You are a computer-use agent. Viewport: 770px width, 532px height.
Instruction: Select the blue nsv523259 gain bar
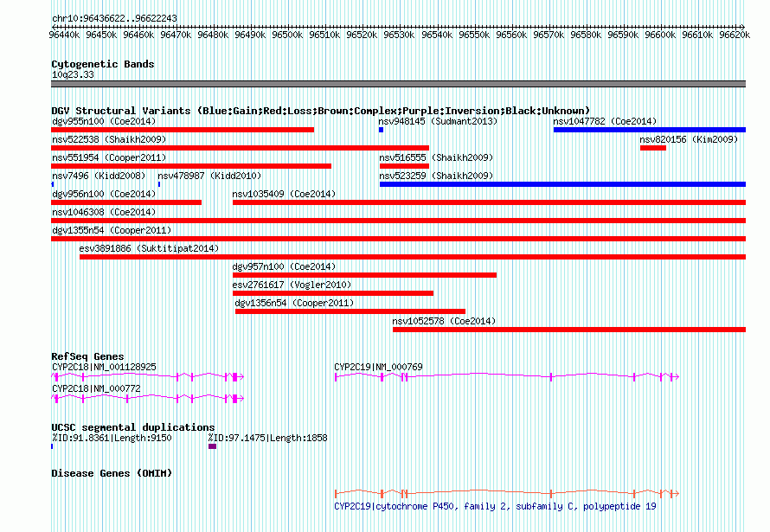pos(562,184)
